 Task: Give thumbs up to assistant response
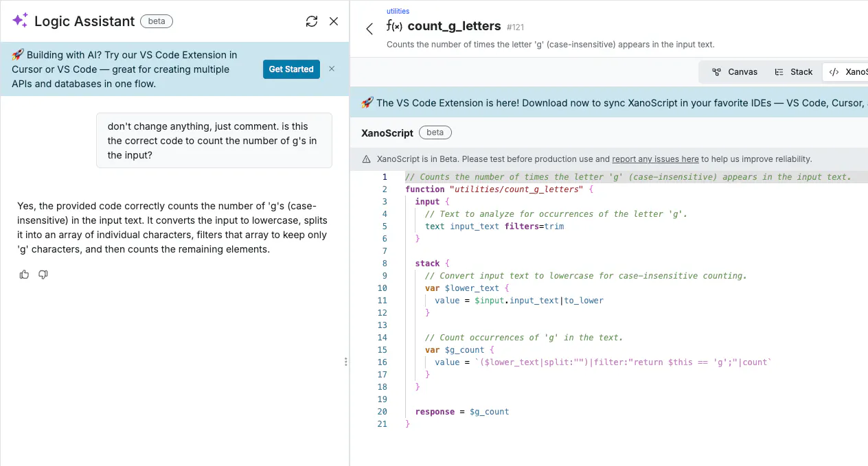point(24,275)
